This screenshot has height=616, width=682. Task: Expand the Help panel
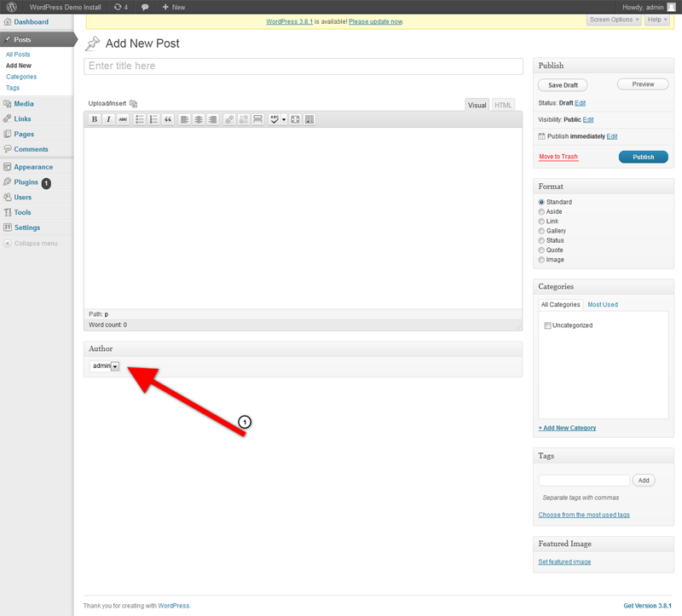[x=656, y=20]
